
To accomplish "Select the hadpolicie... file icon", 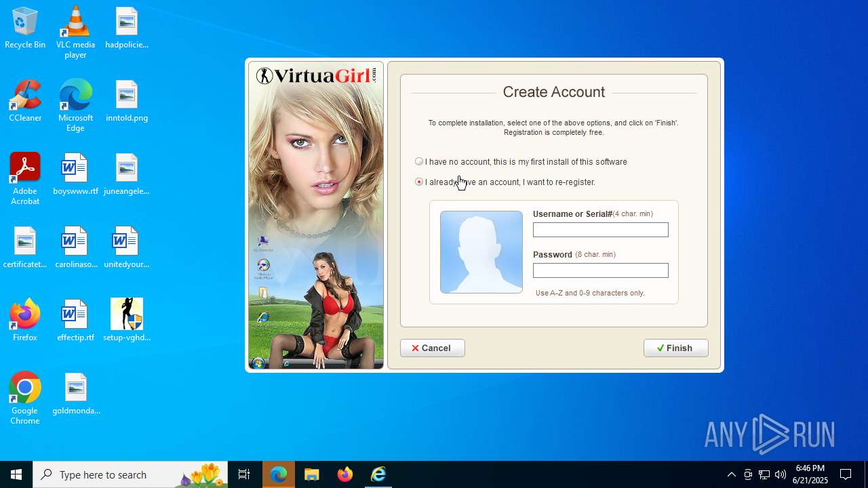I will (127, 28).
